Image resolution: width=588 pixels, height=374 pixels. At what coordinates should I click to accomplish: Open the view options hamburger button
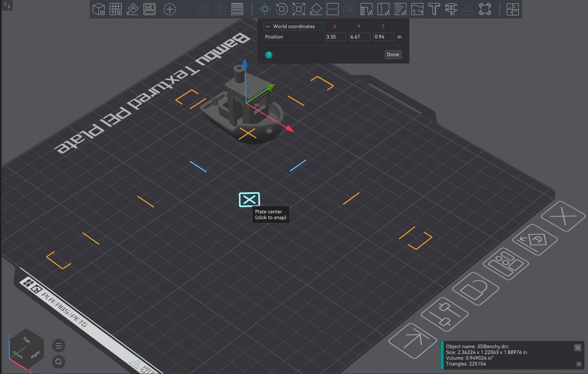pyautogui.click(x=58, y=345)
